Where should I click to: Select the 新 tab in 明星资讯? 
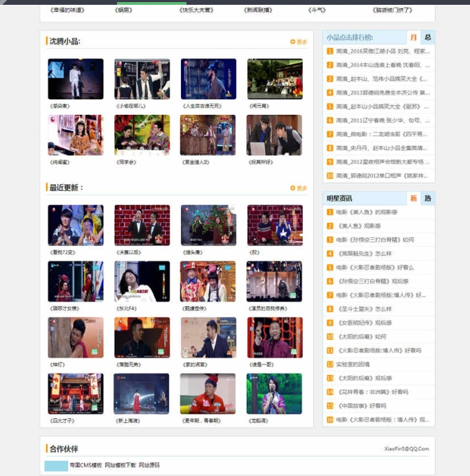(414, 198)
